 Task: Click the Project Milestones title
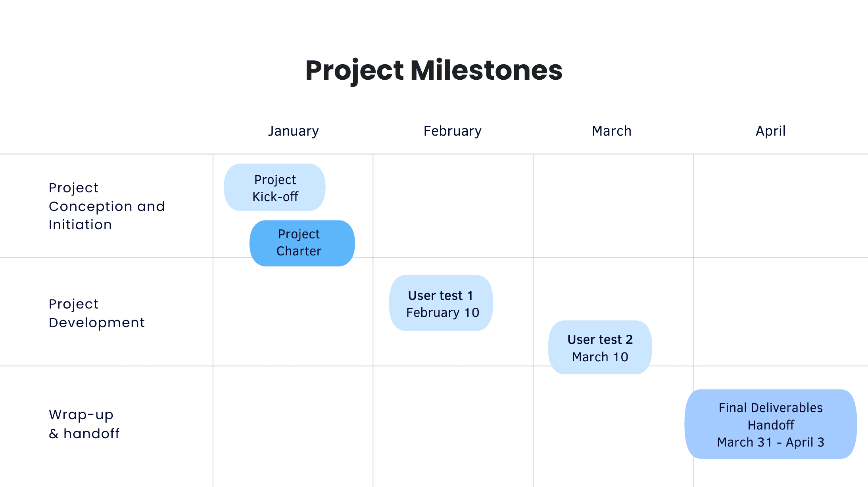tap(434, 71)
